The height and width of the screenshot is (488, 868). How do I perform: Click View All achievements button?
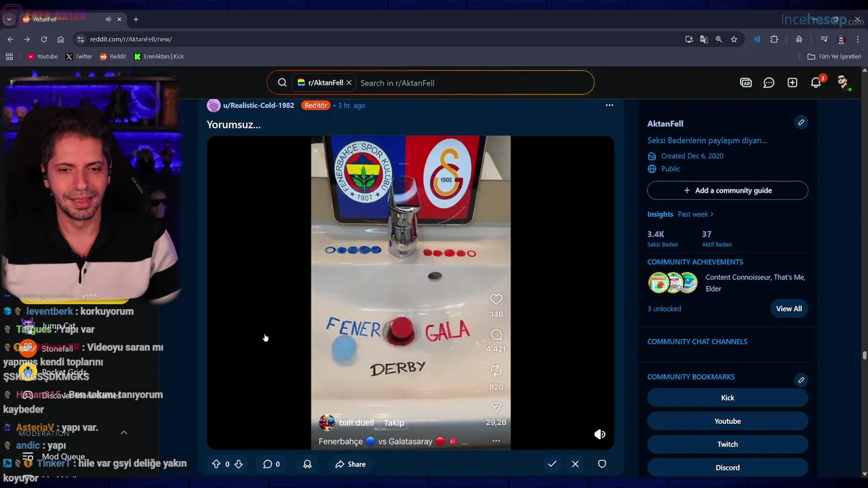coord(789,308)
